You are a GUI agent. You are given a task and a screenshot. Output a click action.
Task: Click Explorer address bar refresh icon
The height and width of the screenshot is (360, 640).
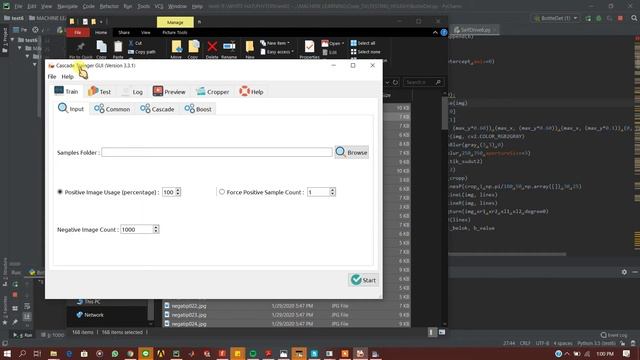tap(395, 82)
